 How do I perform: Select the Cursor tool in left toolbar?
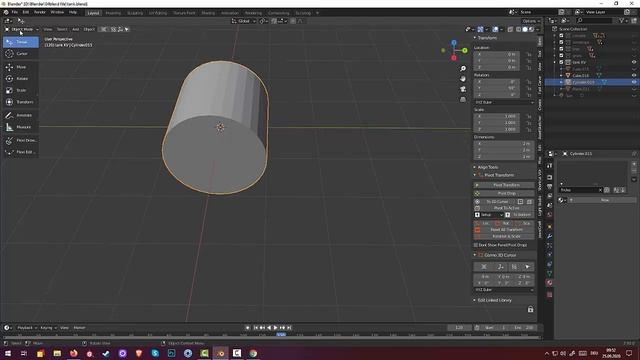point(21,53)
